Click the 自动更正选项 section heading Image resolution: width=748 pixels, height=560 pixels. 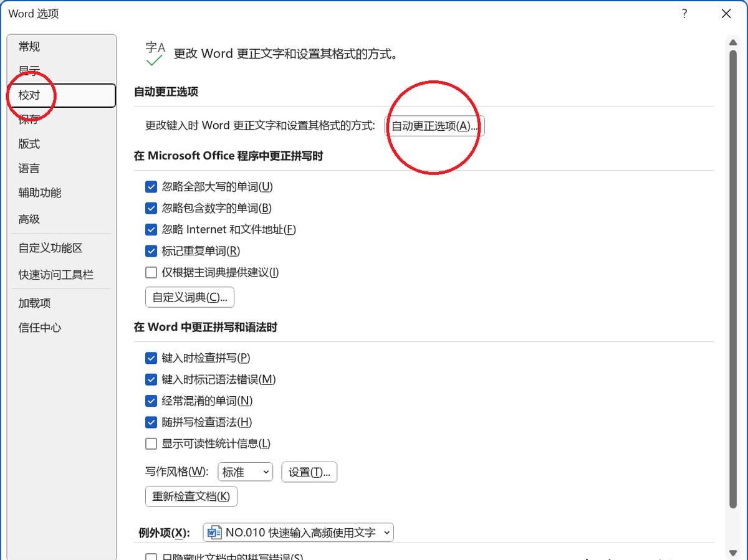(166, 92)
